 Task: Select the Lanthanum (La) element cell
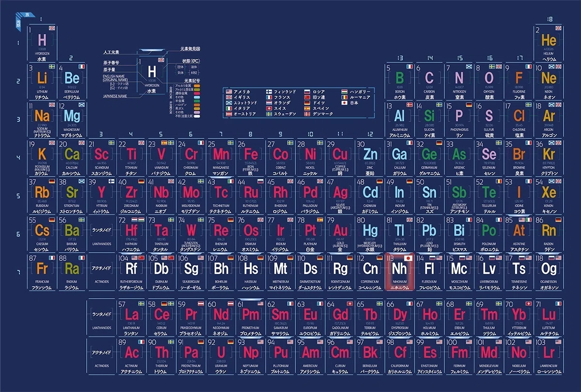132,317
